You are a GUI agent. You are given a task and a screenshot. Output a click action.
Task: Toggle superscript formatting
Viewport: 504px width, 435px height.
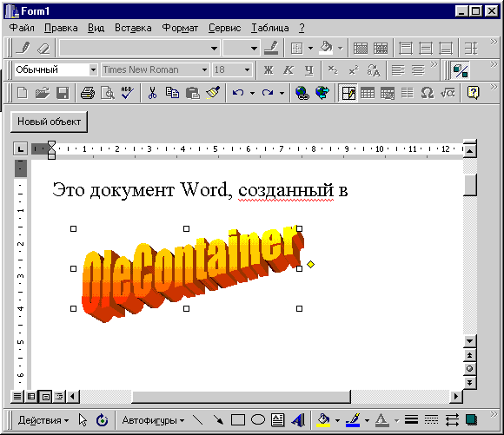[x=354, y=70]
